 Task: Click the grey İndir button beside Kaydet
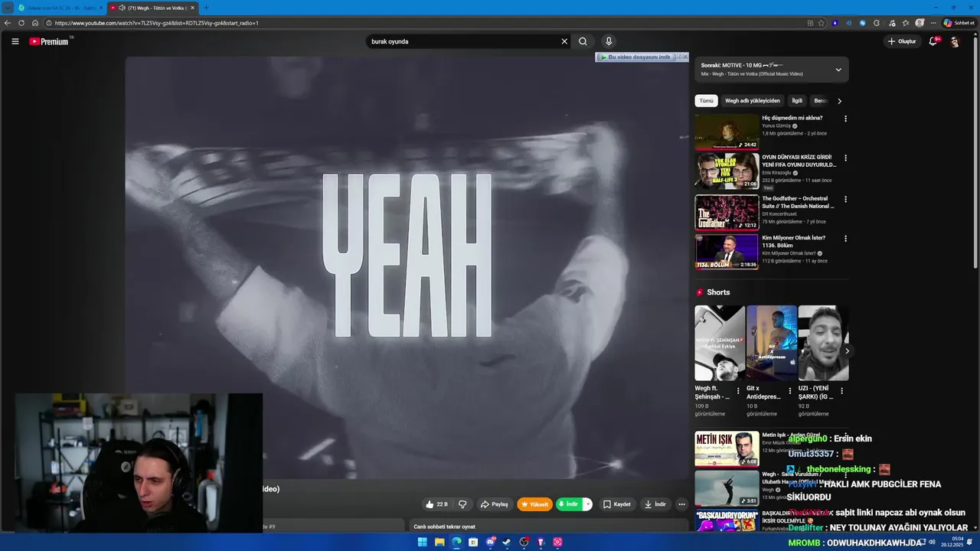coord(655,504)
